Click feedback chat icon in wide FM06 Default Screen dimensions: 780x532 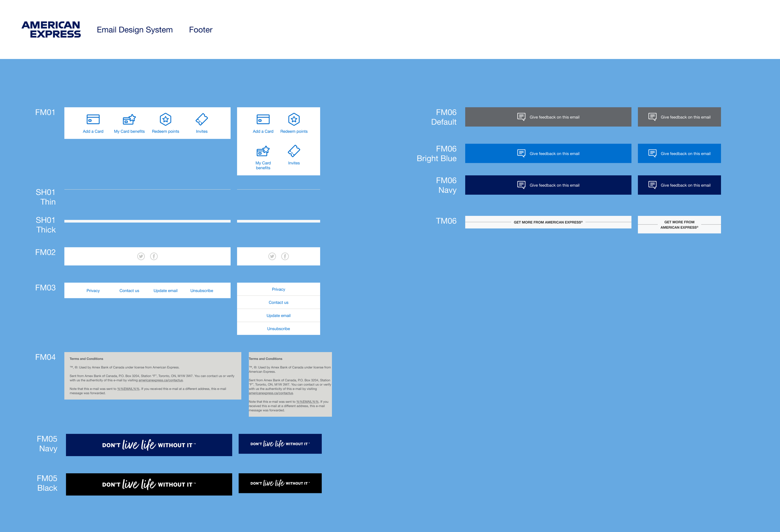point(521,117)
